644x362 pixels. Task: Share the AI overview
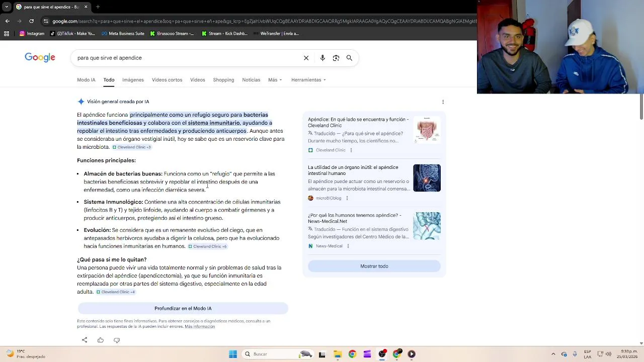click(x=85, y=340)
